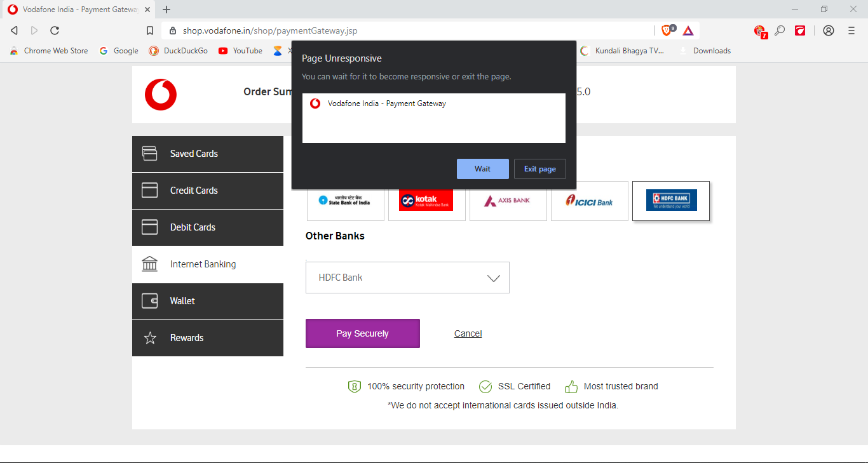Viewport: 868px width, 463px height.
Task: Click the Pay Securely button
Action: [363, 333]
